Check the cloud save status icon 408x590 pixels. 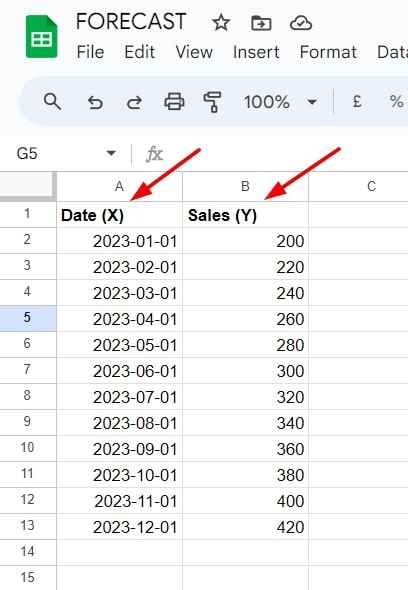[x=301, y=23]
